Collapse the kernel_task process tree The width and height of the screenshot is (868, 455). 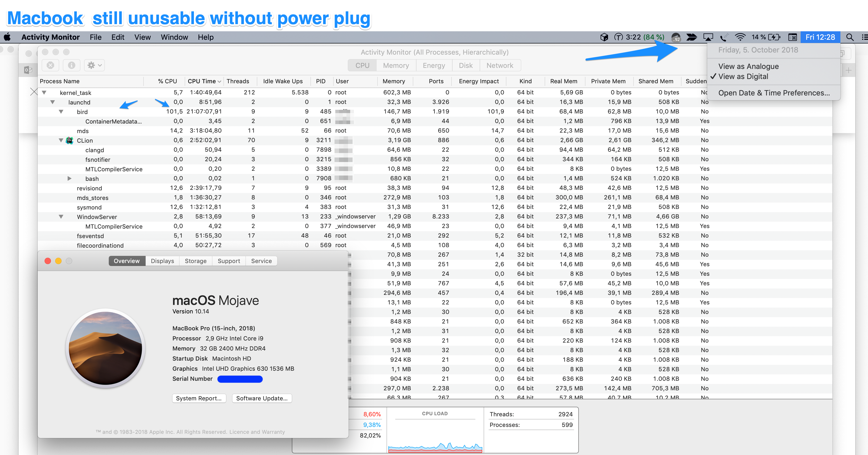pyautogui.click(x=44, y=92)
